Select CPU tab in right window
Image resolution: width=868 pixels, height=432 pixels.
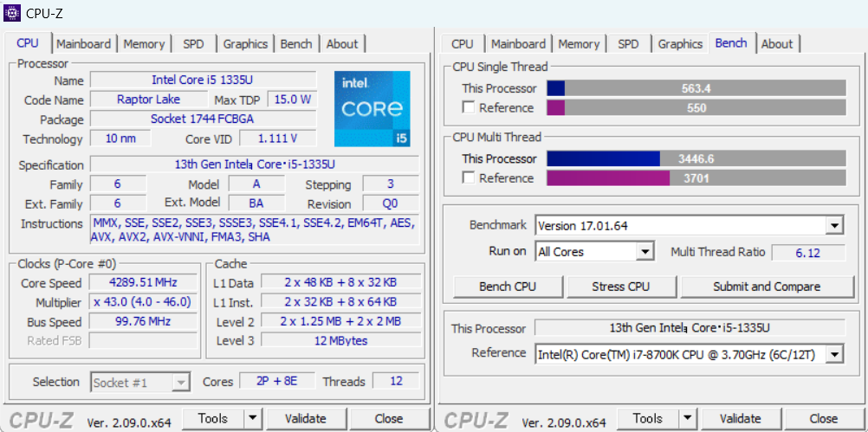click(463, 44)
